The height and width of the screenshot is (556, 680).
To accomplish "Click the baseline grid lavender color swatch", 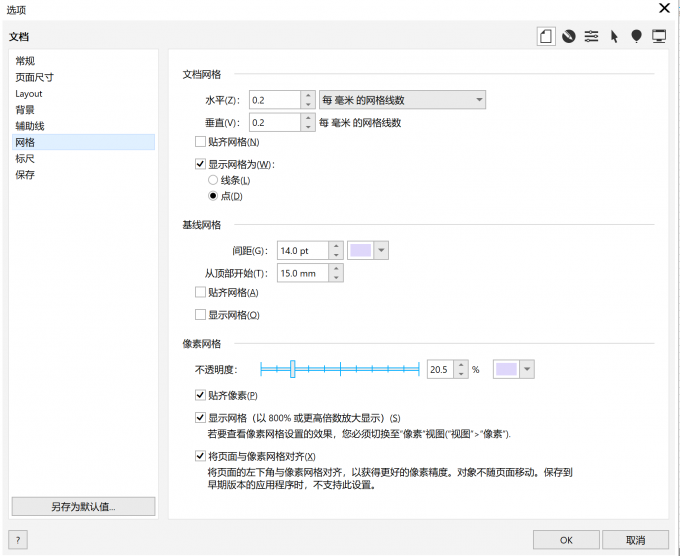I will (361, 251).
